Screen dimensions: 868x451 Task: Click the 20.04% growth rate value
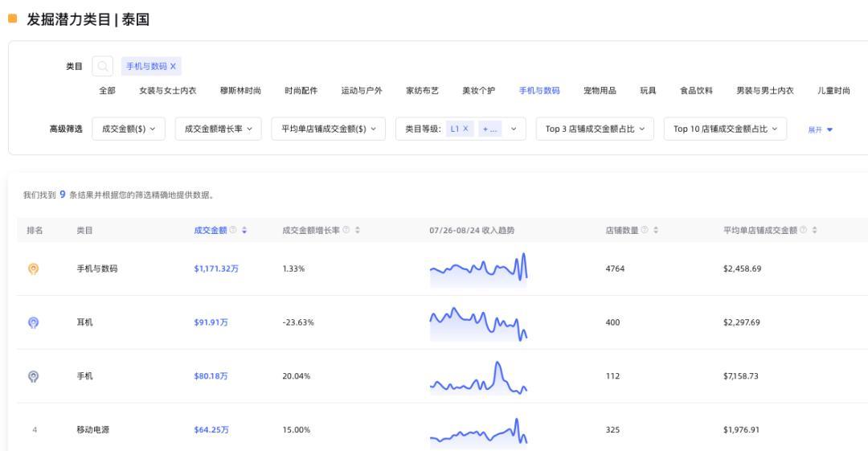[x=296, y=376]
